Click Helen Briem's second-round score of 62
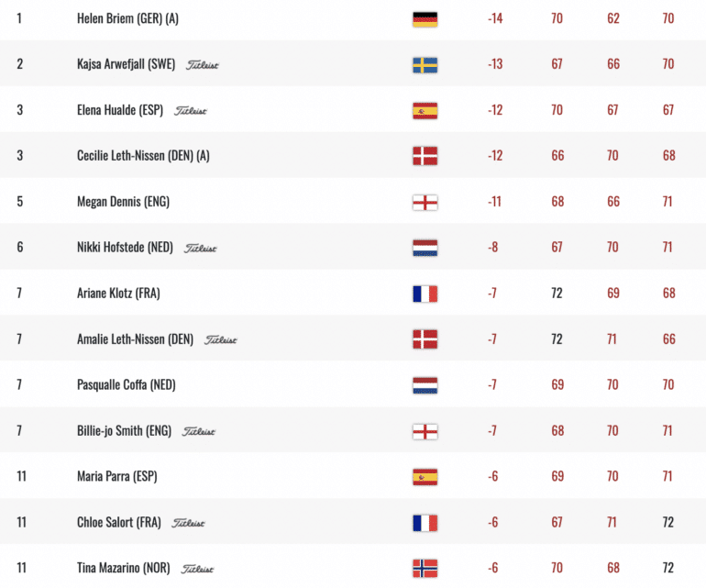Image resolution: width=706 pixels, height=588 pixels. (x=613, y=18)
